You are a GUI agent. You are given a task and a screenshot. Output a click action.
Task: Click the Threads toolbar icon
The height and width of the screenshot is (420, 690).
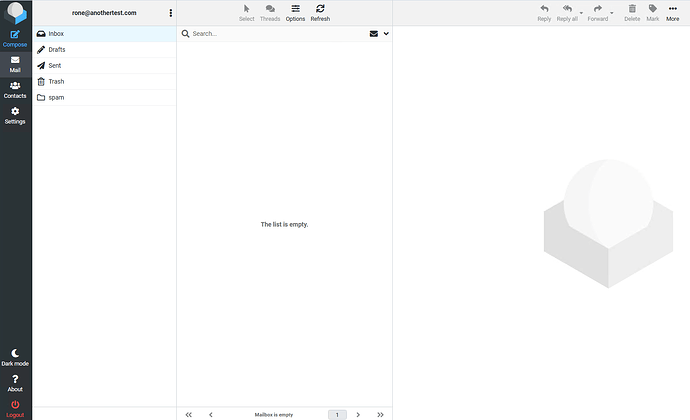pyautogui.click(x=270, y=12)
